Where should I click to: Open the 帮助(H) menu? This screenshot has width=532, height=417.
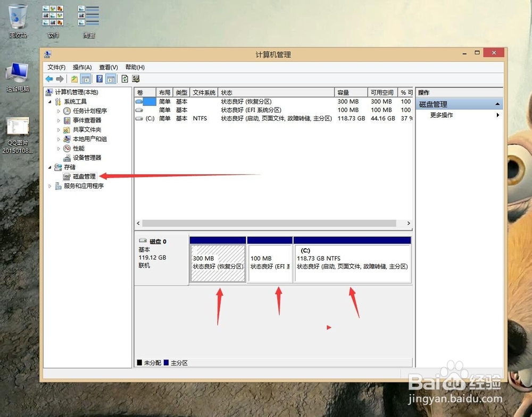(135, 67)
